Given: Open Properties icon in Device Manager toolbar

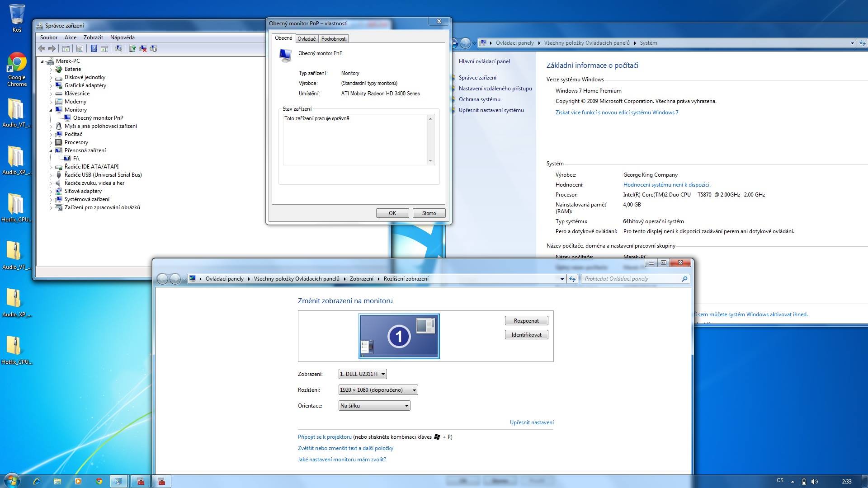Looking at the screenshot, I should tap(80, 49).
